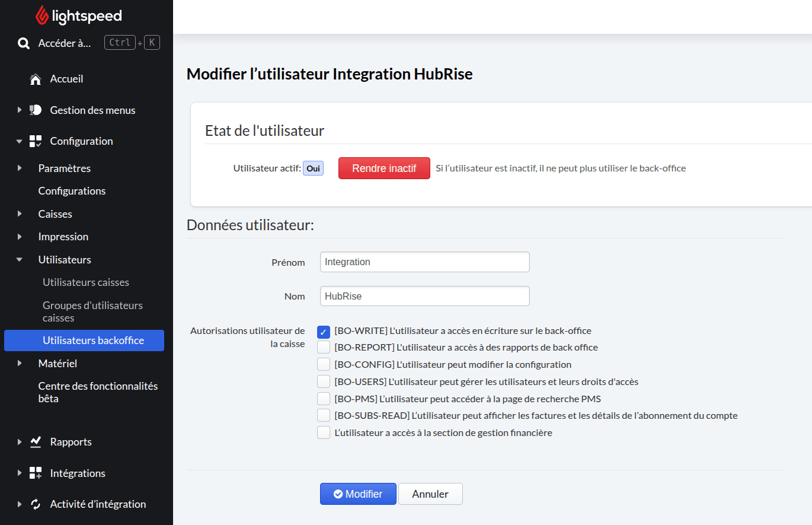The height and width of the screenshot is (525, 812).
Task: Check the gestion financière access checkbox
Action: point(323,432)
